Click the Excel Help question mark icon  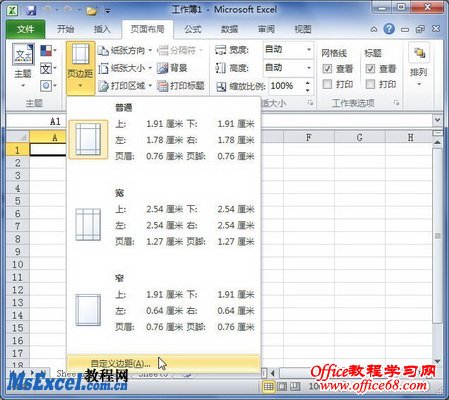[389, 29]
